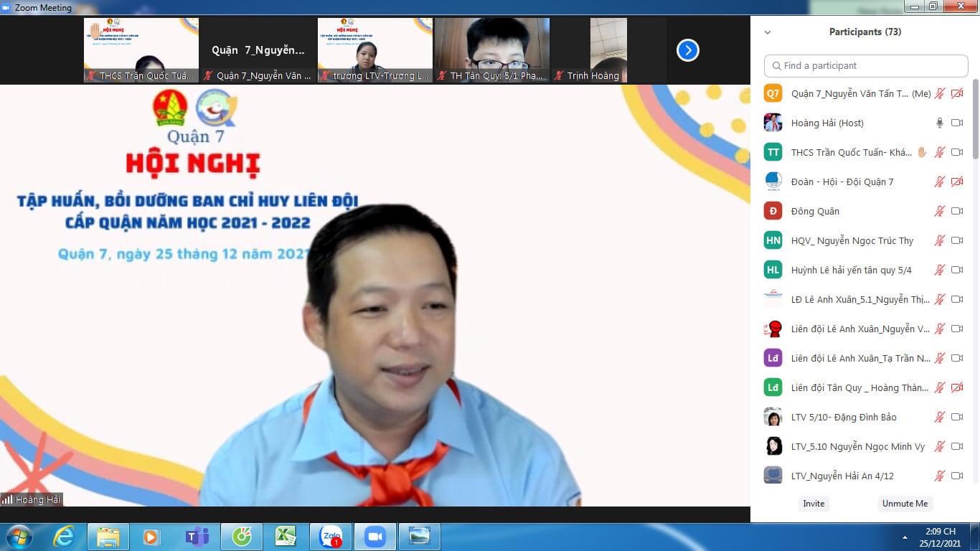Viewport: 980px width, 551px height.
Task: Open the Windows Start menu
Action: point(19,537)
